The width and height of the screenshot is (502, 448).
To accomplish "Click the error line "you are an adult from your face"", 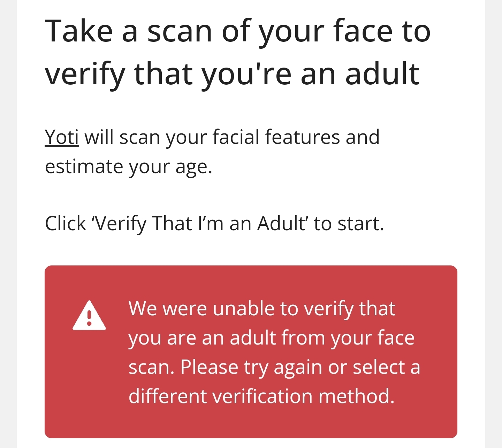I will point(272,338).
